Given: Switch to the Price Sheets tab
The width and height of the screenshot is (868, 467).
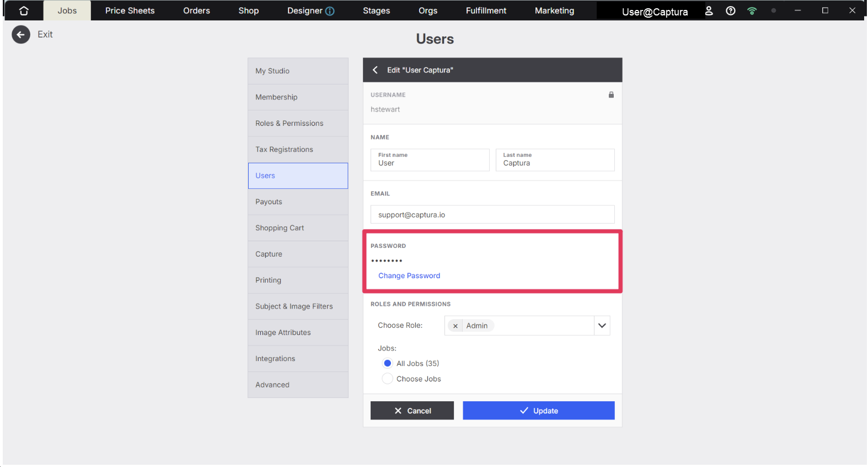Looking at the screenshot, I should [130, 10].
